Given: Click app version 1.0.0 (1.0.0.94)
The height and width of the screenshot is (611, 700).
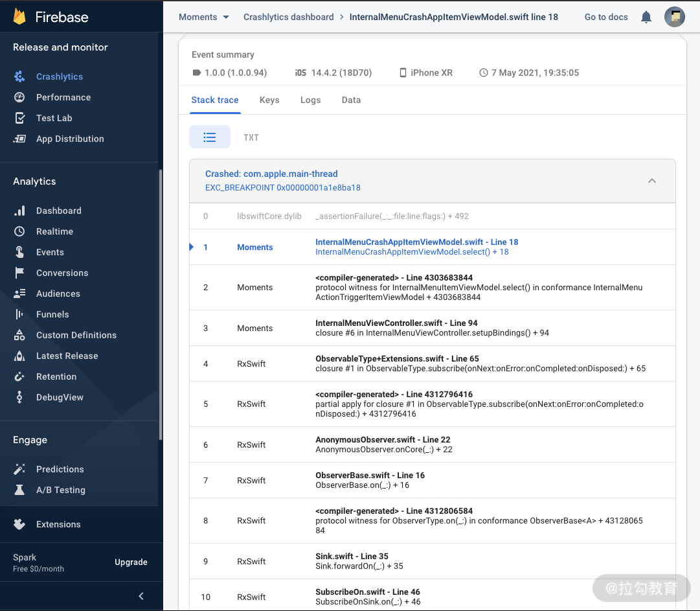Looking at the screenshot, I should coord(229,73).
